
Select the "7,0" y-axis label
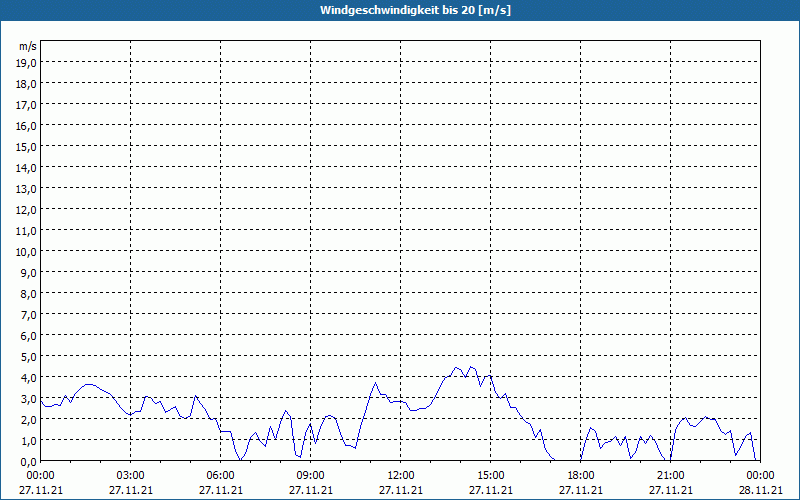pos(29,315)
